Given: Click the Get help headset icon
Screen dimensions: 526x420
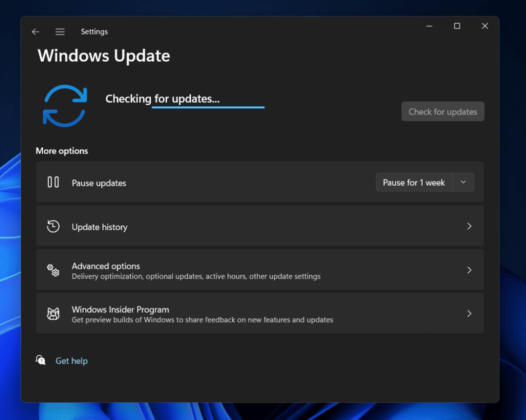Looking at the screenshot, I should click(x=40, y=359).
